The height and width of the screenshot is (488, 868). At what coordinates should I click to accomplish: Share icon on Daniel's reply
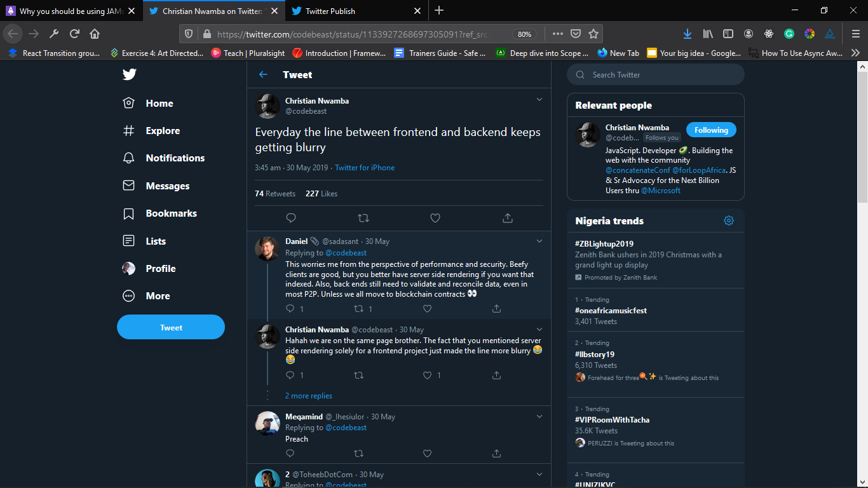click(x=496, y=309)
